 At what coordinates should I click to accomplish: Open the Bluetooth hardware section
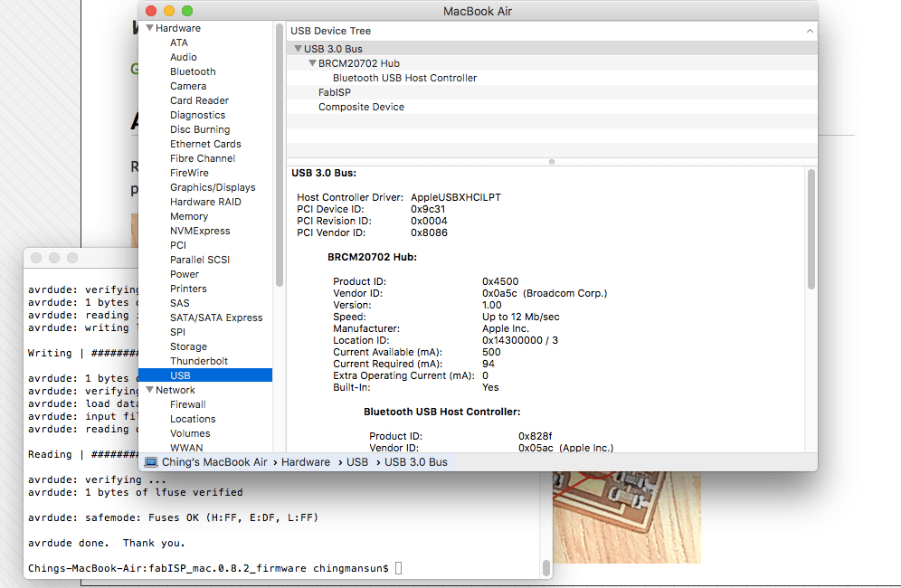193,71
